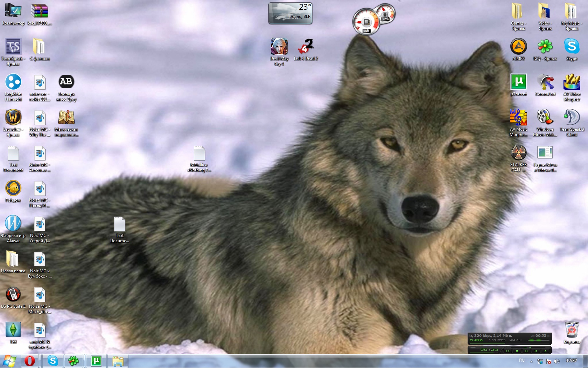Open the Skype desktop shortcut
The height and width of the screenshot is (368, 588).
572,47
